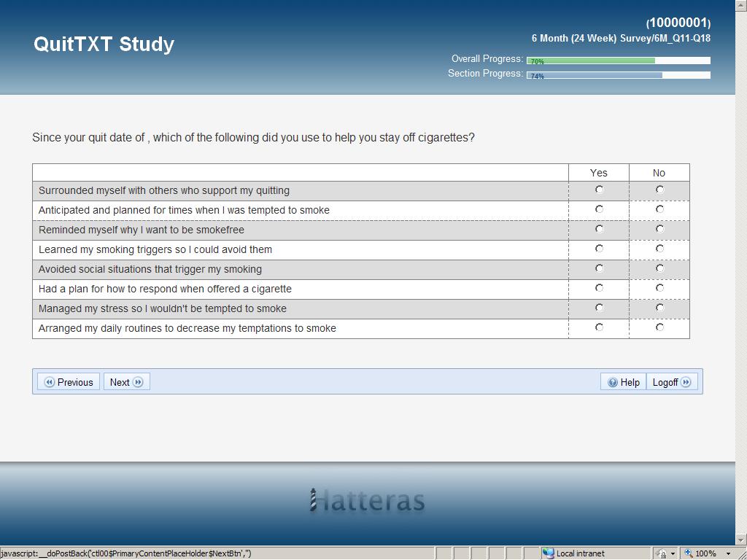The height and width of the screenshot is (560, 747).
Task: Click the Hatteras logo in the footer
Action: (x=367, y=500)
